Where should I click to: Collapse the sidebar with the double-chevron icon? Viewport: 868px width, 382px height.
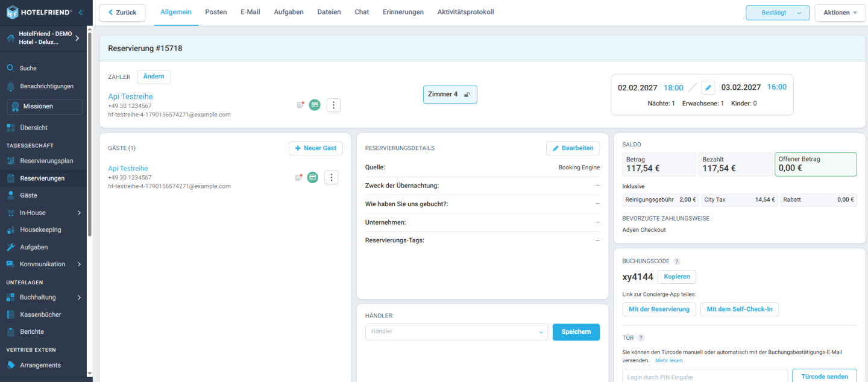click(81, 12)
